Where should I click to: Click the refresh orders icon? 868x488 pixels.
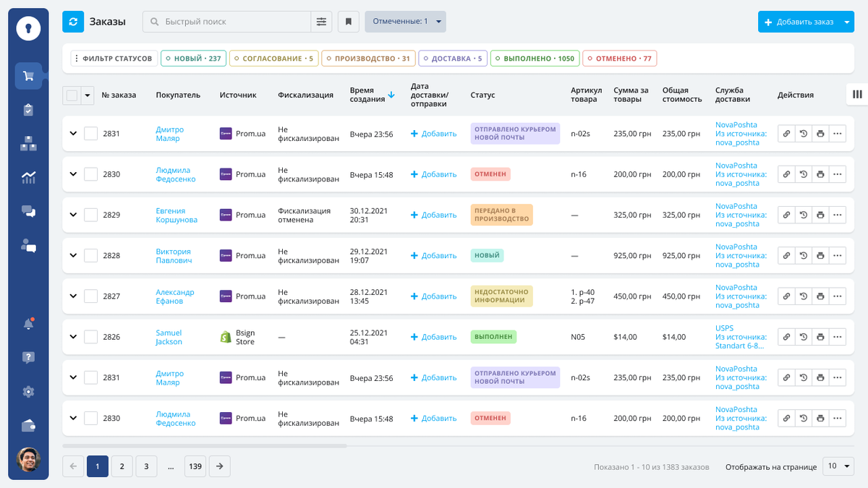[x=73, y=22]
